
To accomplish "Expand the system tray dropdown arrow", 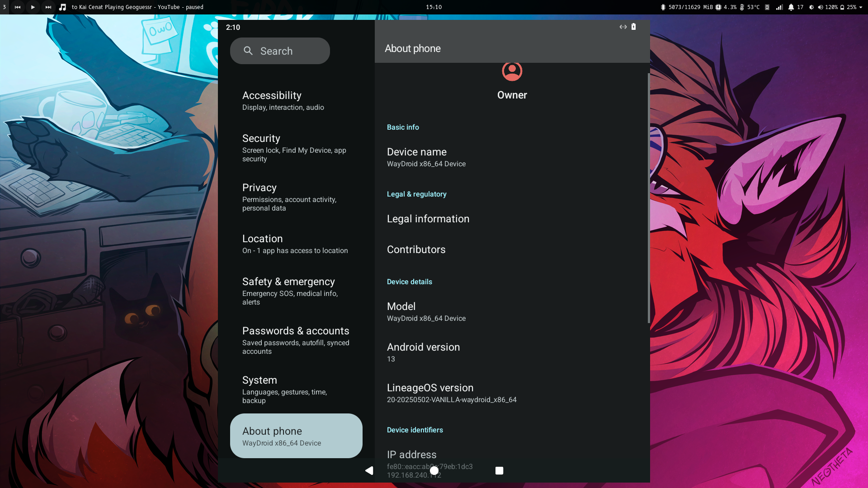I will 861,7.
